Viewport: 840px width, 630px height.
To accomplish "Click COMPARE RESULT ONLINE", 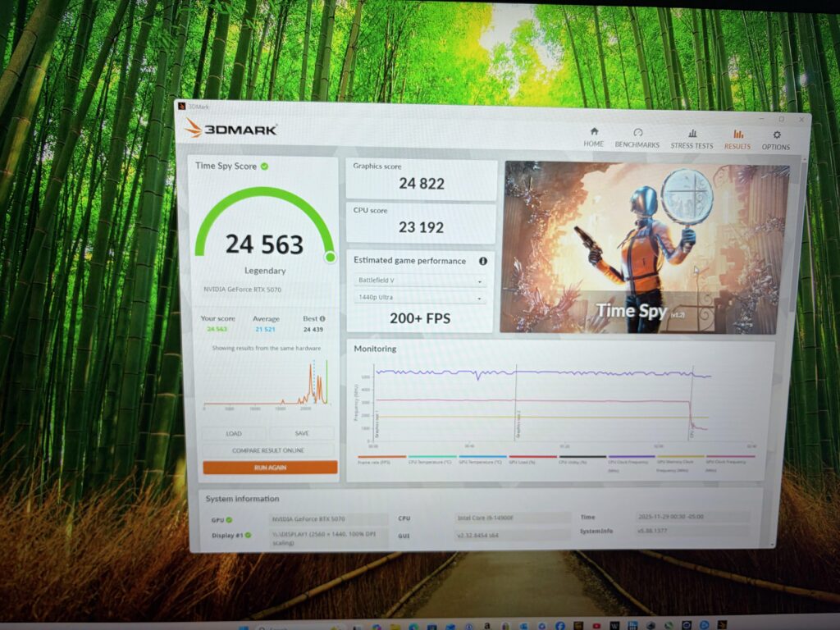I will (x=268, y=450).
